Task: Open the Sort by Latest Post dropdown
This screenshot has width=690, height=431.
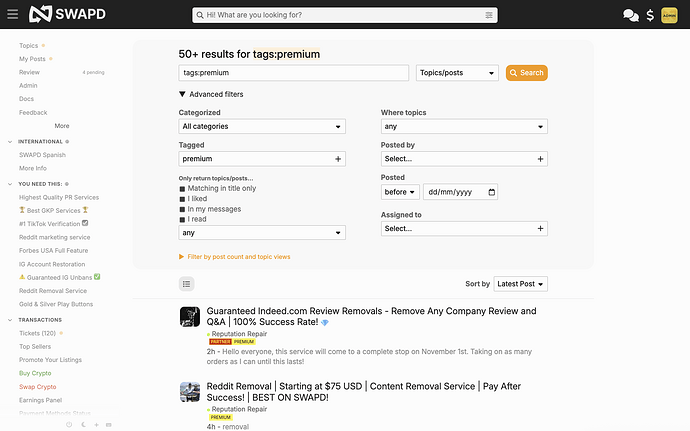Action: point(521,284)
